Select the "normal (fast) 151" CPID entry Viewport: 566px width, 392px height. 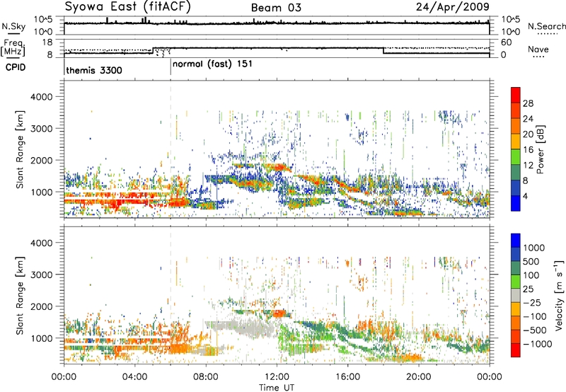click(x=212, y=64)
